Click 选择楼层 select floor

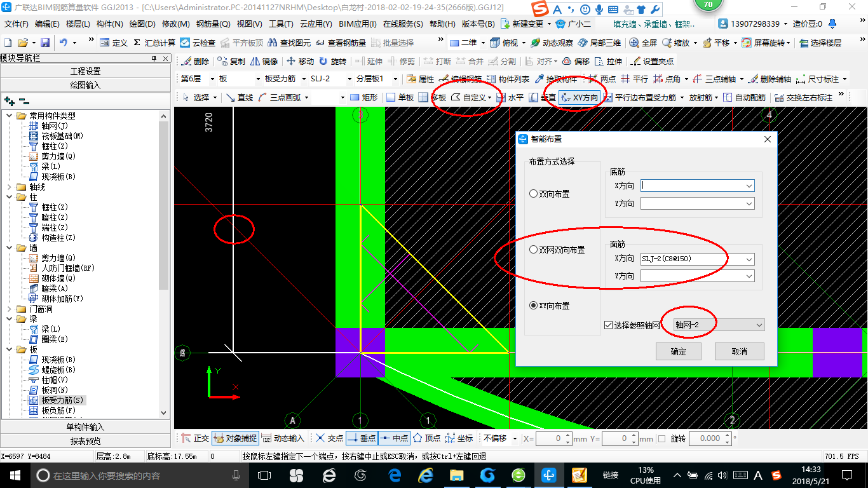pyautogui.click(x=820, y=43)
